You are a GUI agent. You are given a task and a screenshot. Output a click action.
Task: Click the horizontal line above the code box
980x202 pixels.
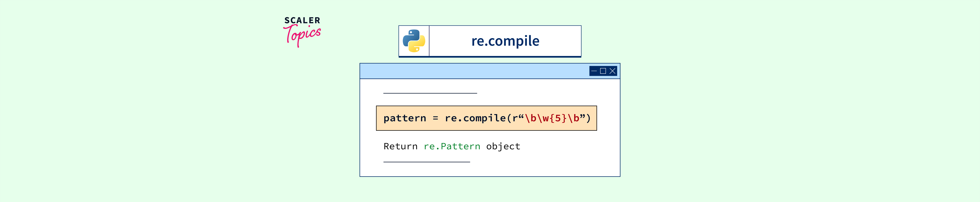(x=430, y=93)
